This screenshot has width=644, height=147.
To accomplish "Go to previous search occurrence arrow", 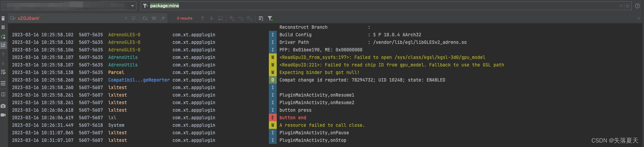I will point(203,18).
